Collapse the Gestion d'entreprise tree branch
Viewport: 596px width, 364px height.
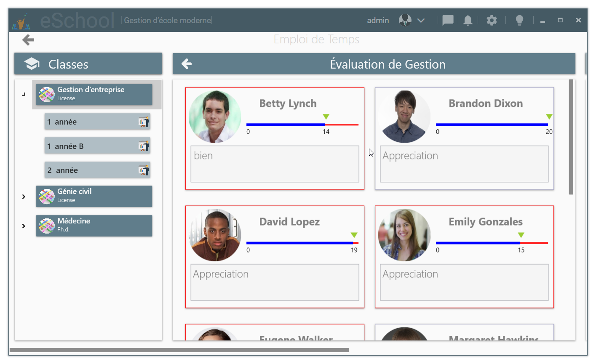[24, 94]
